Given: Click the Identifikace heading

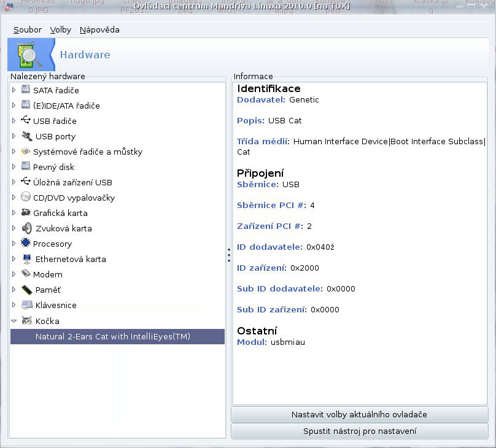Looking at the screenshot, I should click(269, 88).
